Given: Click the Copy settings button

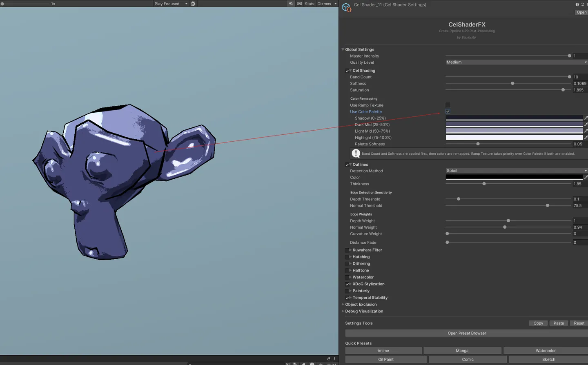Looking at the screenshot, I should (538, 323).
